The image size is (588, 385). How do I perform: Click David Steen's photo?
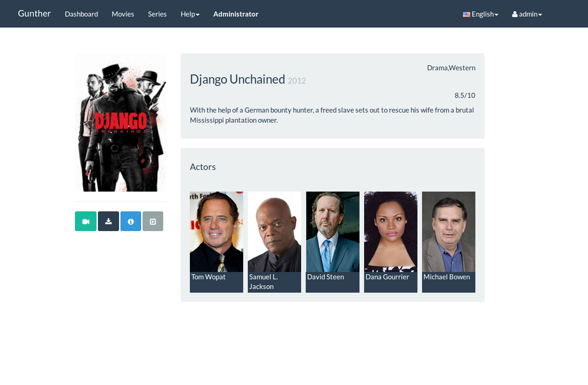333,232
